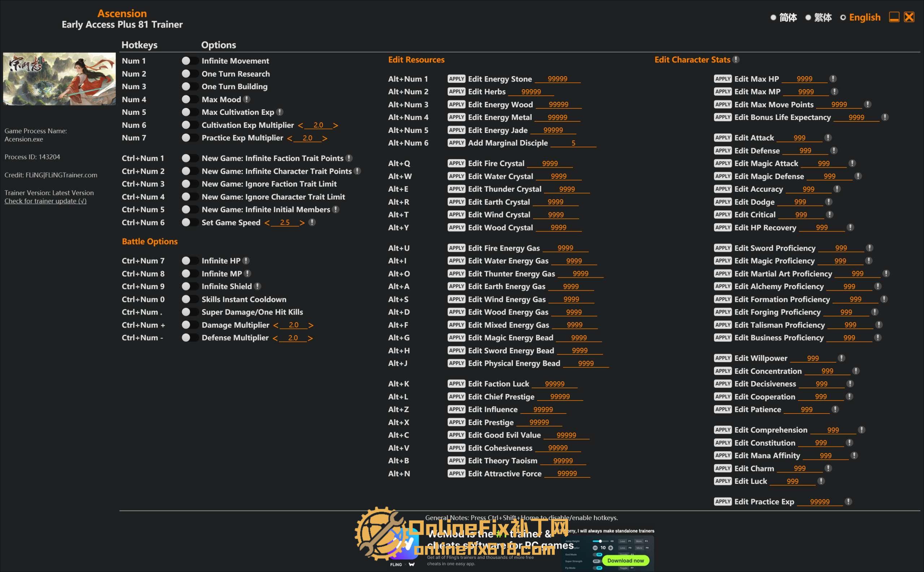Increase Set Game Speed with right arrow
This screenshot has width=924, height=572.
point(302,223)
